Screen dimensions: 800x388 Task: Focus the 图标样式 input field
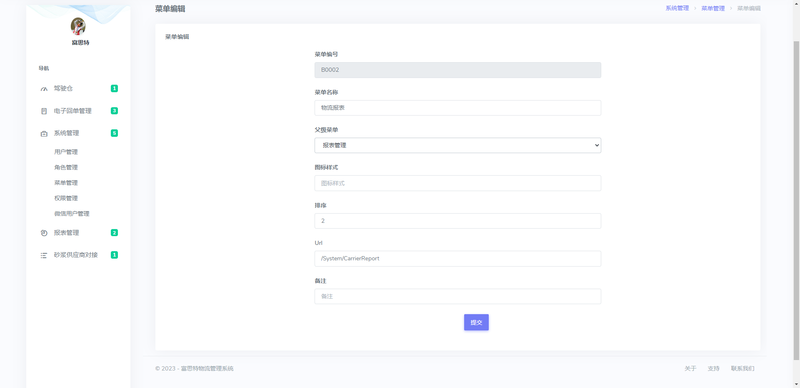pos(458,183)
